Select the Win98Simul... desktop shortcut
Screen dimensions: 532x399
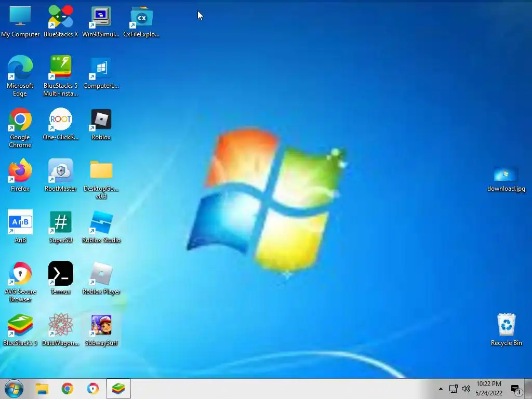coord(101,21)
